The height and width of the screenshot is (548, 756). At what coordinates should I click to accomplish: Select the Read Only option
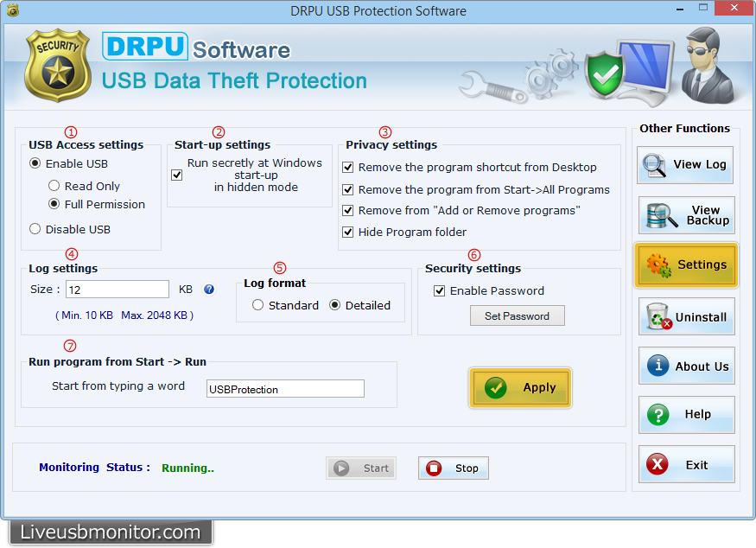pos(54,186)
